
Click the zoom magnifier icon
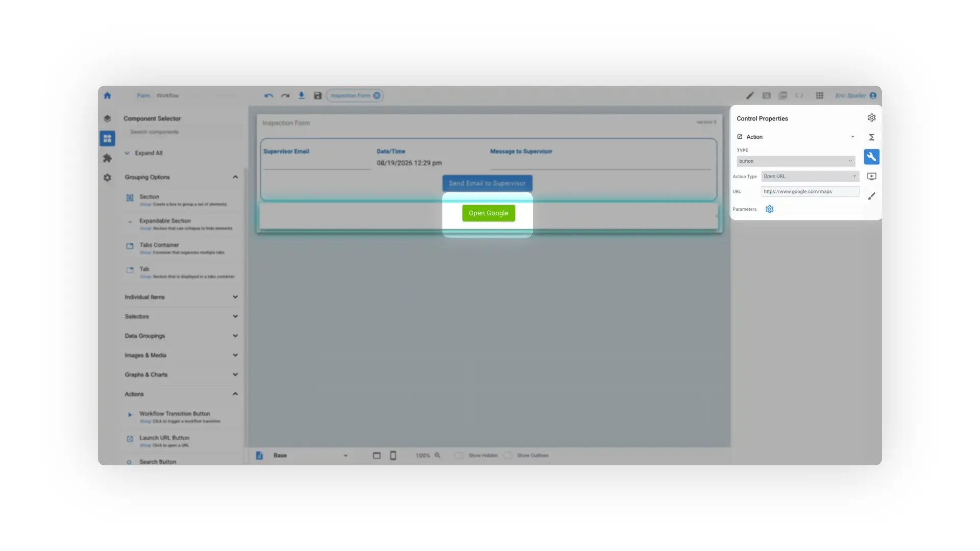pyautogui.click(x=437, y=456)
